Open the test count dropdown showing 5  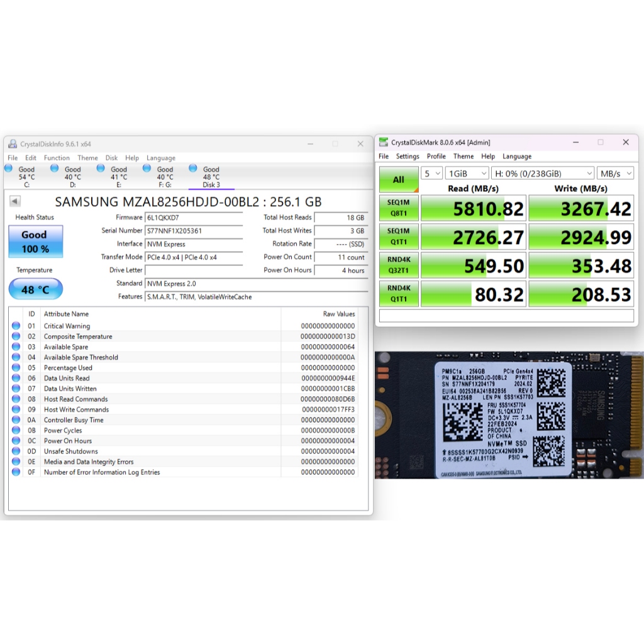tap(432, 173)
